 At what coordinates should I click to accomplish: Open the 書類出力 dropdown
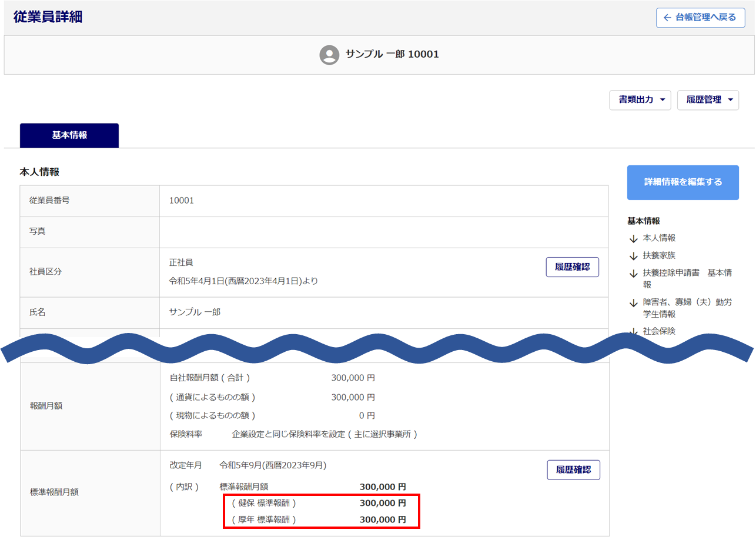click(x=640, y=100)
